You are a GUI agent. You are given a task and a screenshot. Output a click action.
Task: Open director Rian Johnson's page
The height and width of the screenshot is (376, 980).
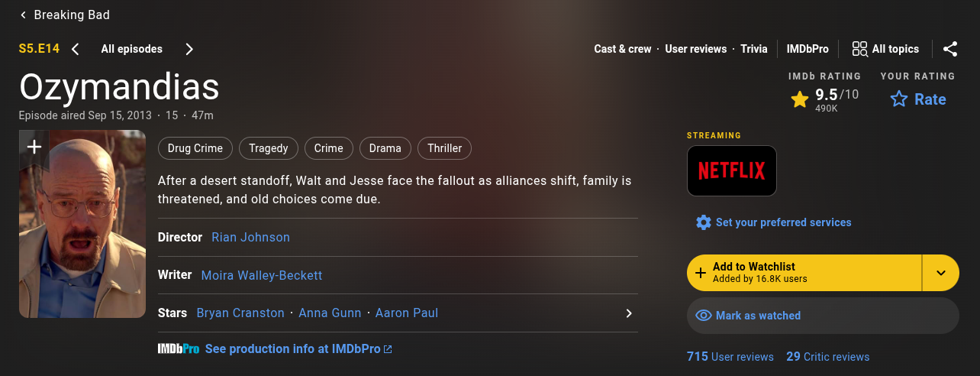(250, 237)
